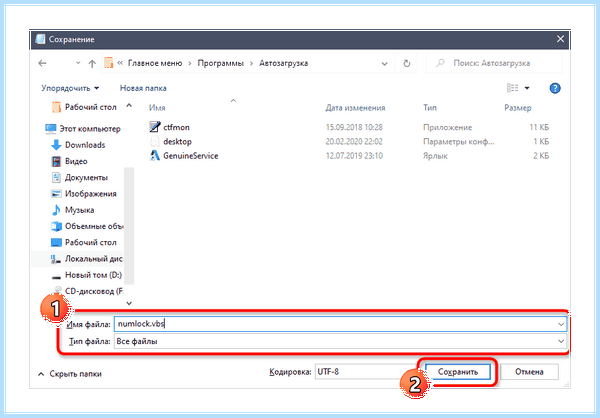This screenshot has width=600, height=418.
Task: Select Этот компьютер in navigation tree
Action: pyautogui.click(x=90, y=129)
